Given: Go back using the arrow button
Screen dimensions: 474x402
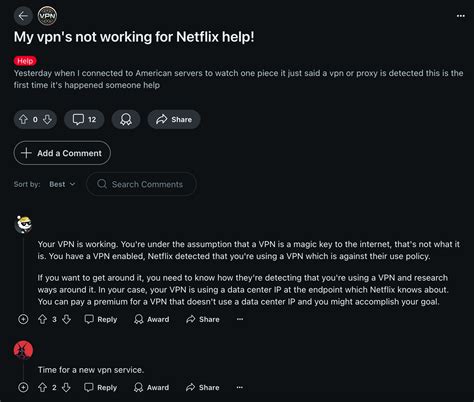Looking at the screenshot, I should tap(23, 16).
